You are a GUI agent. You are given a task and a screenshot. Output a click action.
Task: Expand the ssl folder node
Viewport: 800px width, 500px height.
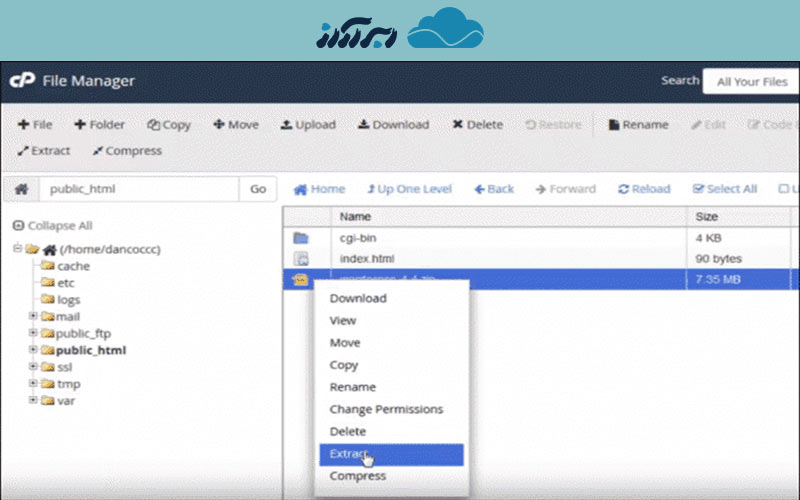coord(33,367)
